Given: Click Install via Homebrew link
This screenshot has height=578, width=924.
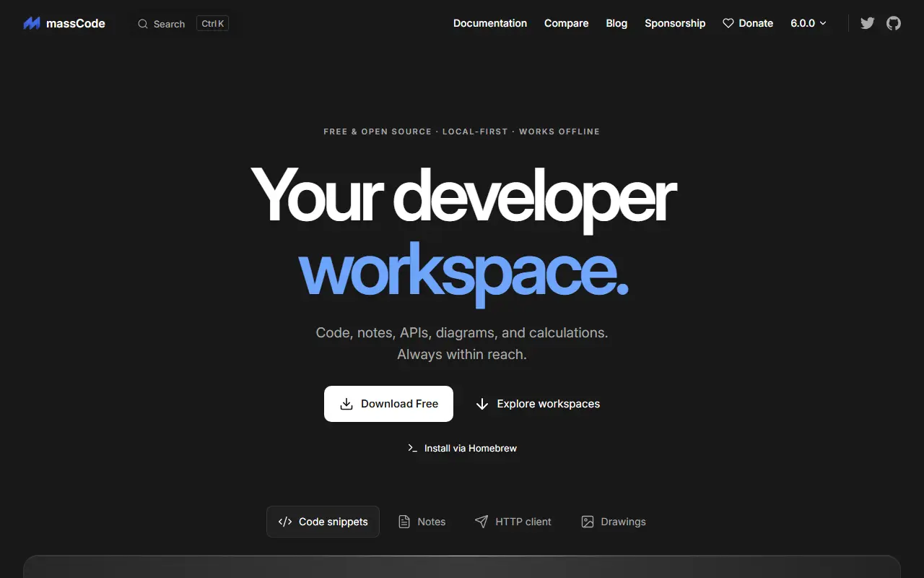Looking at the screenshot, I should (x=462, y=448).
